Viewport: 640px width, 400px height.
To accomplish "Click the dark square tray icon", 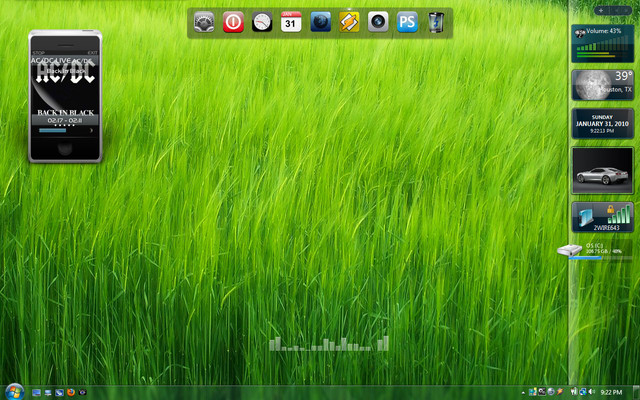I will [x=542, y=392].
